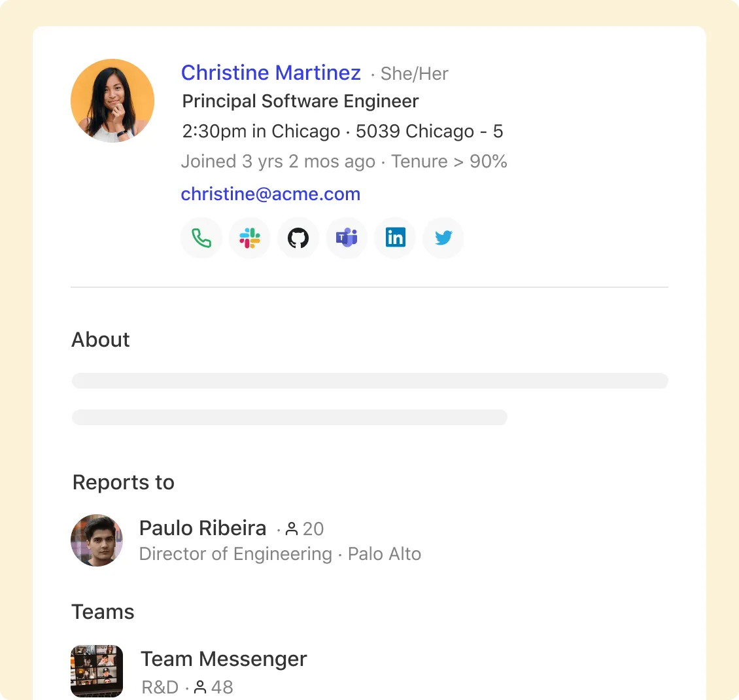The width and height of the screenshot is (739, 700).
Task: Open Christine Martinez's full profile
Action: tap(271, 73)
